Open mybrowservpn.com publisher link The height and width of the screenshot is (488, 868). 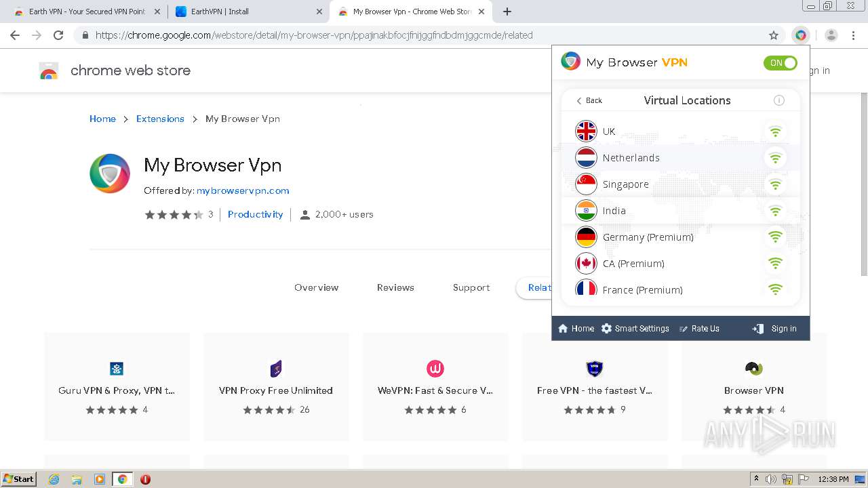tap(243, 190)
